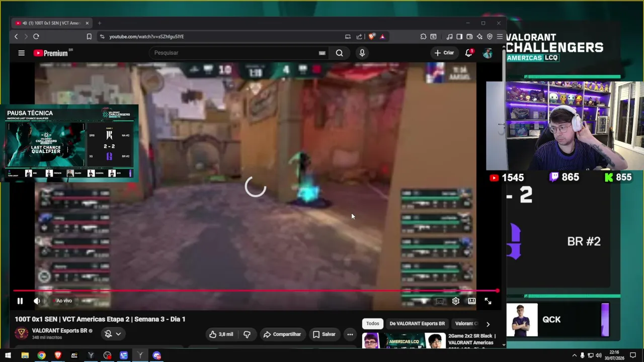The width and height of the screenshot is (644, 362).
Task: Launch Google Chrome from the taskbar
Action: (41, 356)
